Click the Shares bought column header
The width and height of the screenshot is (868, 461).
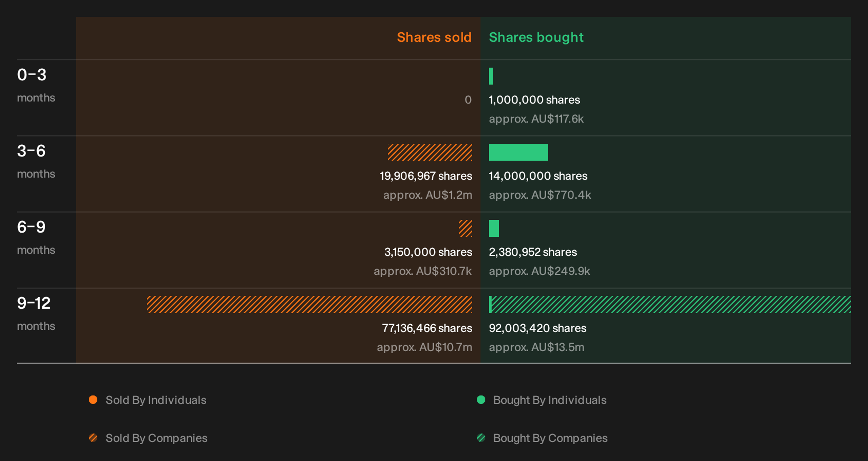click(x=536, y=38)
